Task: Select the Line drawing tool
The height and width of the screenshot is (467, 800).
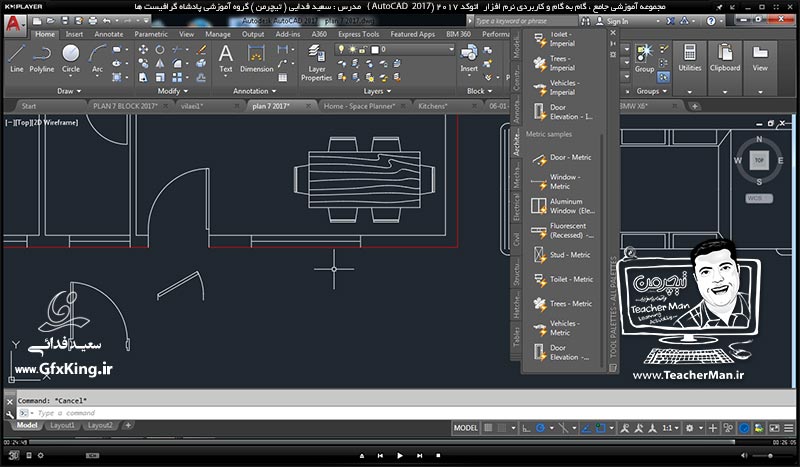Action: pos(16,58)
